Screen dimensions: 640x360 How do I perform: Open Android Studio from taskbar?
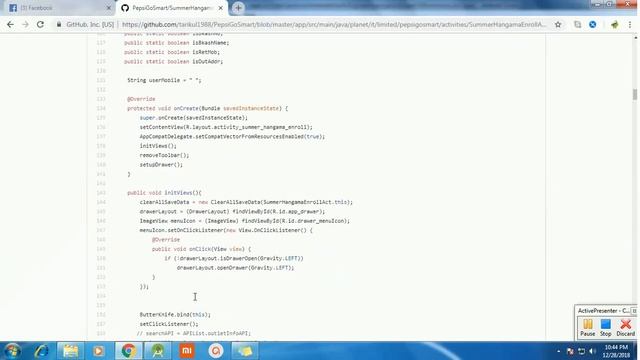(158, 351)
